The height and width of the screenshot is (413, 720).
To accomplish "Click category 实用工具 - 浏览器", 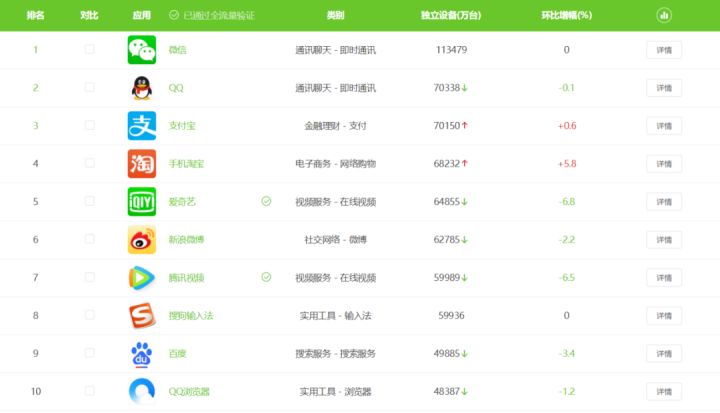I will pos(335,391).
